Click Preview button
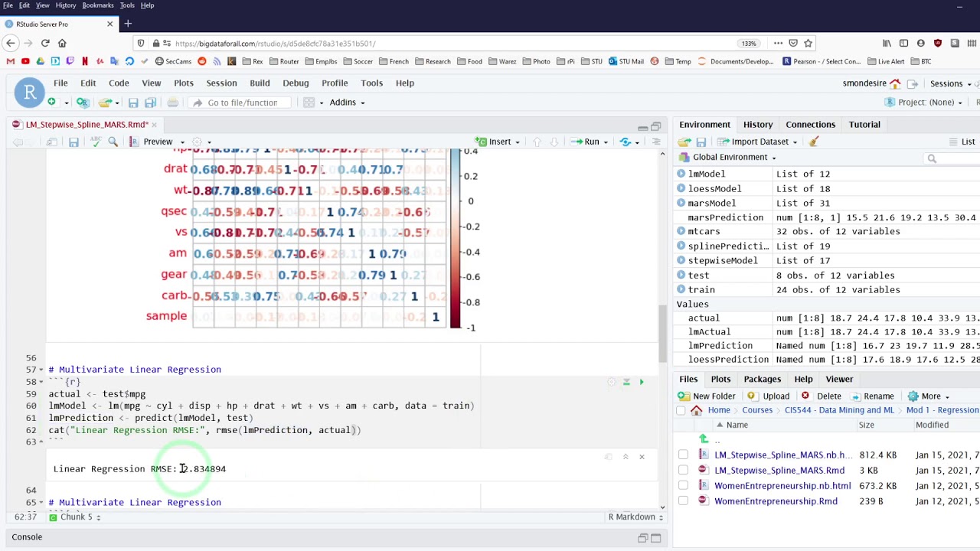980x551 pixels. click(151, 142)
